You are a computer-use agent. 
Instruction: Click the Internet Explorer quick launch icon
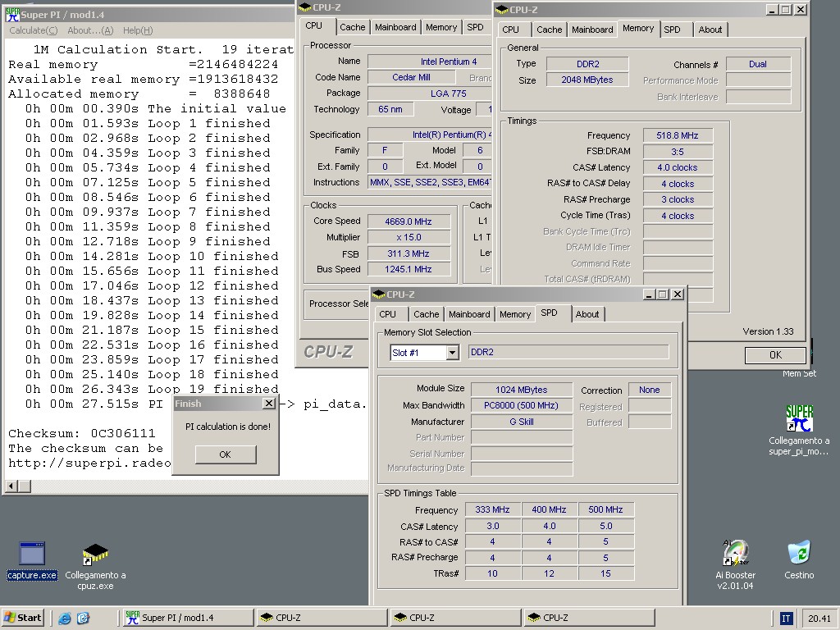point(64,619)
